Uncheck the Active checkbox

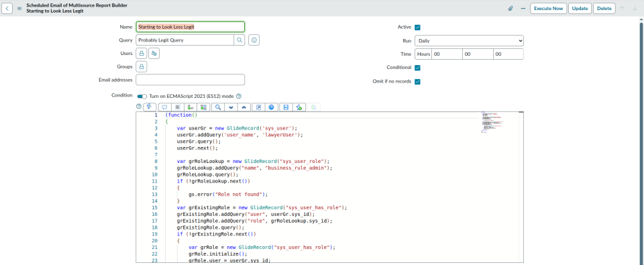(x=418, y=27)
